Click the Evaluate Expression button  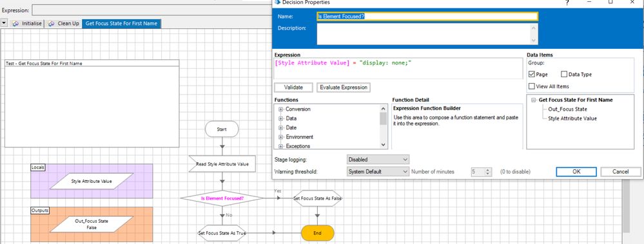(344, 88)
